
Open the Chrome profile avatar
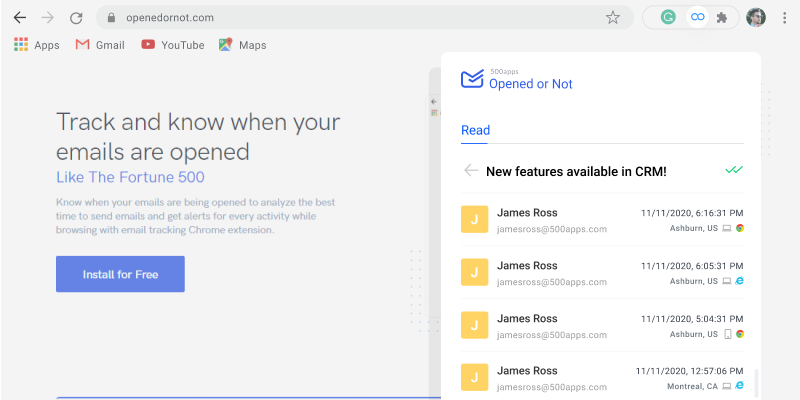(x=756, y=17)
